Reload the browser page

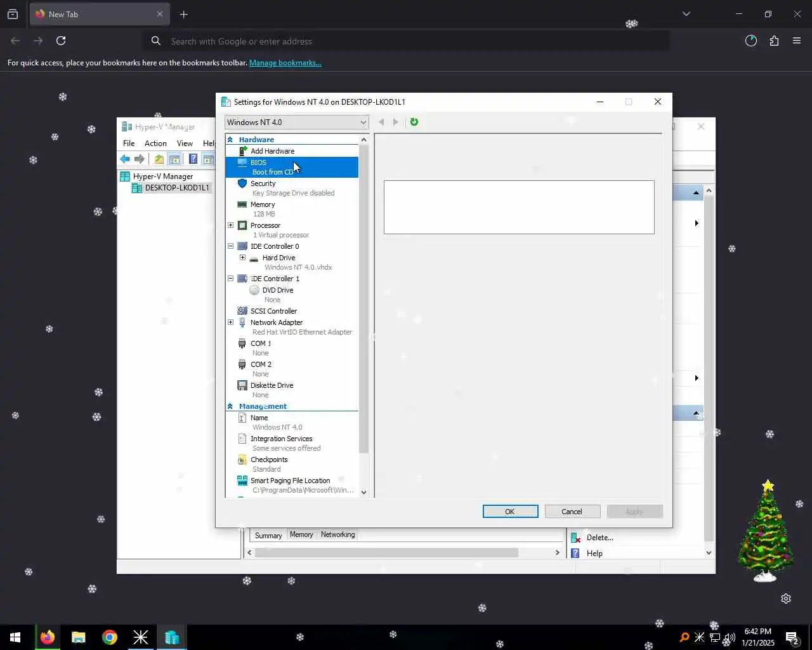pyautogui.click(x=61, y=41)
